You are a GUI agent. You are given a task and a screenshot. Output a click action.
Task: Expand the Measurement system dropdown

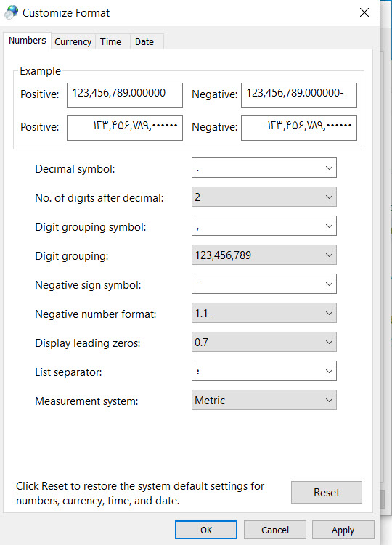[x=264, y=400]
